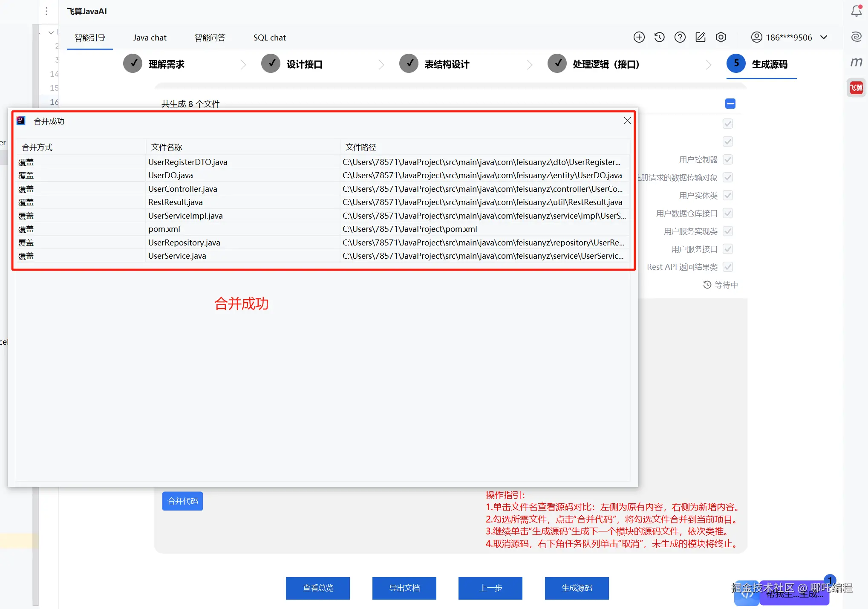Click the new session plus icon

[639, 38]
